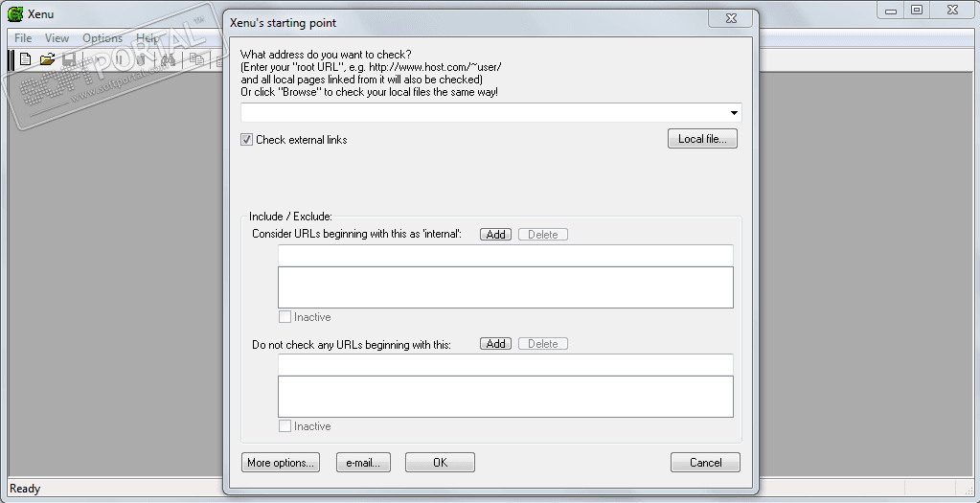Viewport: 980px width, 503px height.
Task: Click the excluded URLs text input field
Action: [505, 364]
